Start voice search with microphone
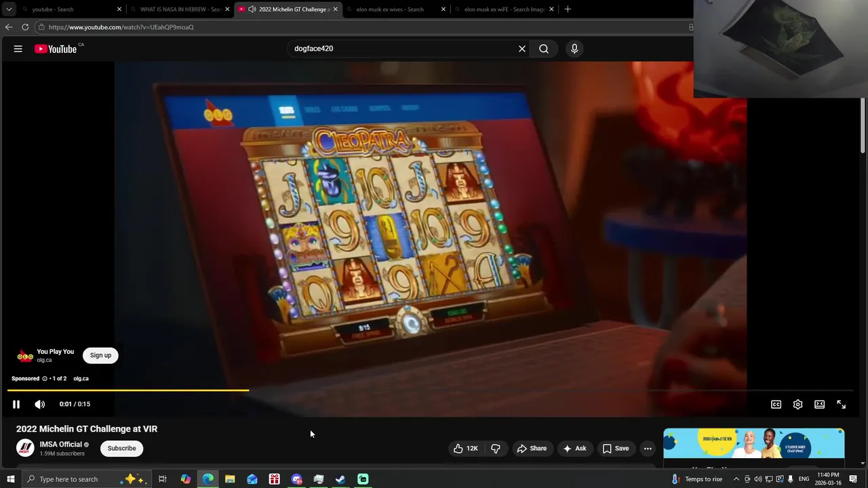 (x=574, y=49)
